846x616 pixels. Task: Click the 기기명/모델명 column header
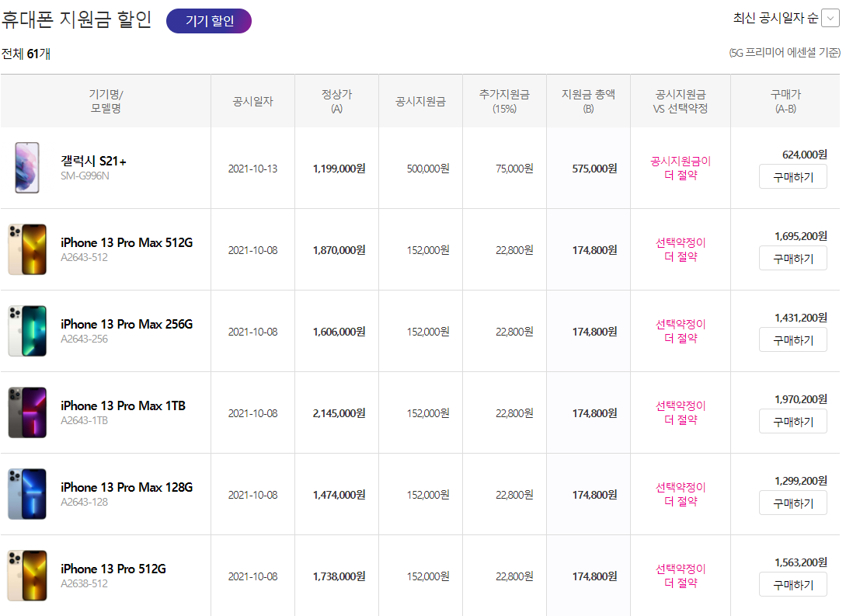pyautogui.click(x=106, y=101)
